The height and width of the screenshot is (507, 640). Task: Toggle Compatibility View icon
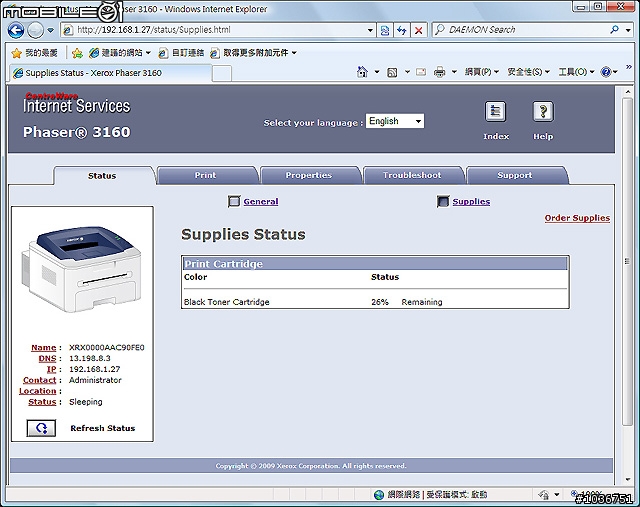coord(384,30)
